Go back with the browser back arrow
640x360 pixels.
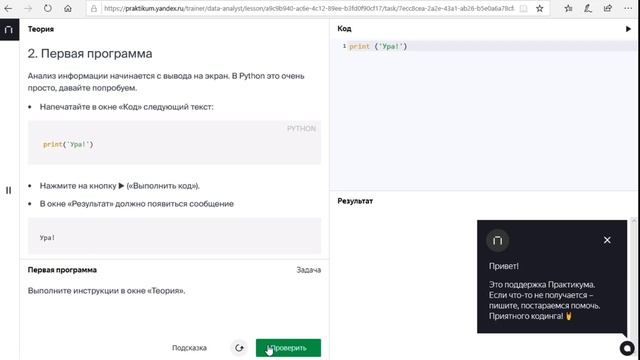pos(8,8)
